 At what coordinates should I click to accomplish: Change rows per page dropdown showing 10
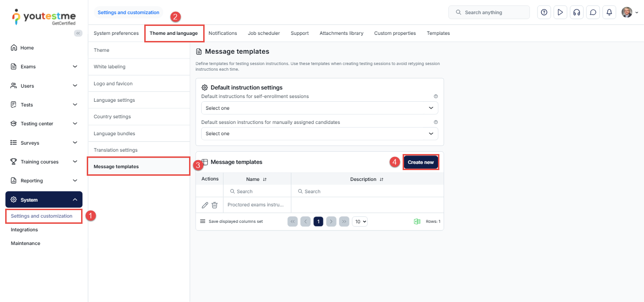[x=360, y=221]
